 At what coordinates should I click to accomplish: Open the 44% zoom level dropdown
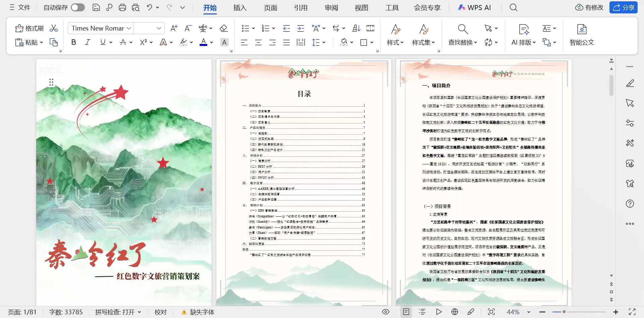pyautogui.click(x=529, y=312)
